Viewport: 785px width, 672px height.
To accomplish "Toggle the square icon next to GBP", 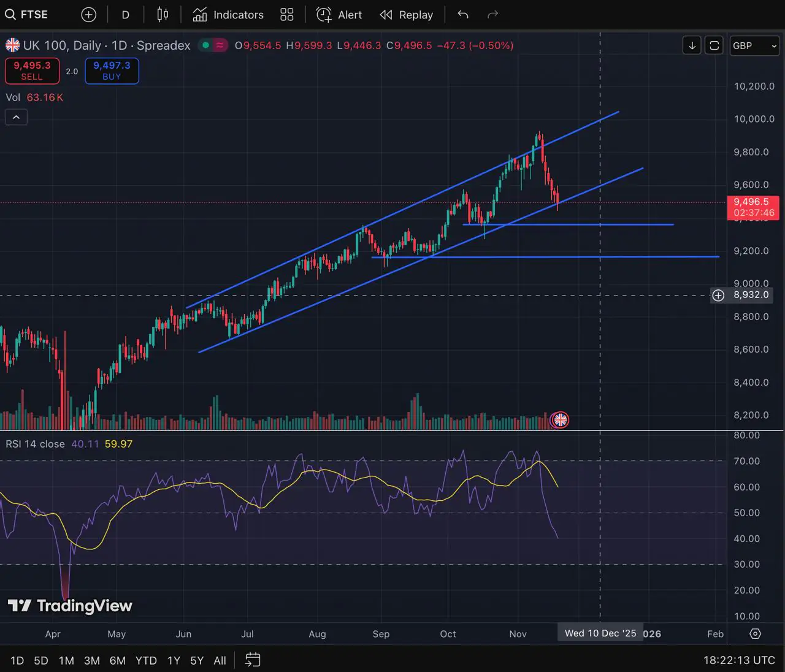I will [x=714, y=45].
